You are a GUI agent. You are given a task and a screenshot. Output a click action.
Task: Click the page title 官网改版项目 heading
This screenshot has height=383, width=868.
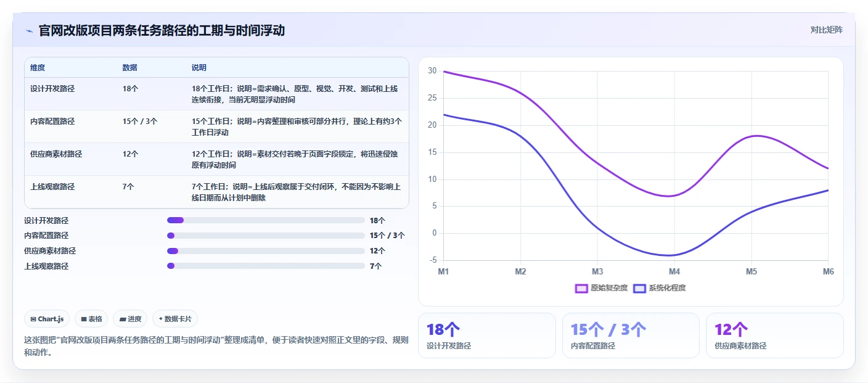click(x=162, y=30)
